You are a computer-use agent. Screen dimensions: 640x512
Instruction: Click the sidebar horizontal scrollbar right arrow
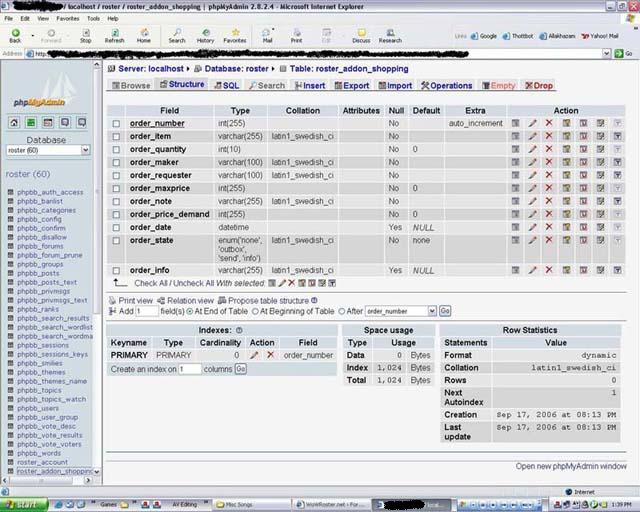88,481
